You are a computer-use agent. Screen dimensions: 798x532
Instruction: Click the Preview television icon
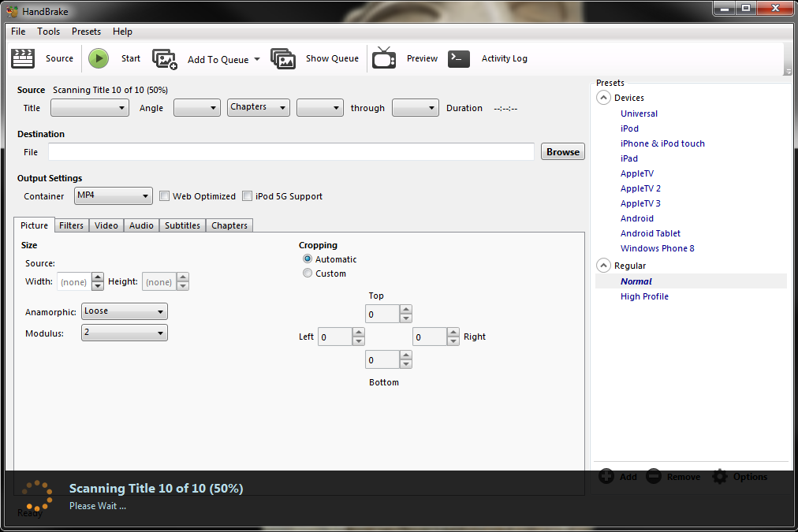(384, 58)
